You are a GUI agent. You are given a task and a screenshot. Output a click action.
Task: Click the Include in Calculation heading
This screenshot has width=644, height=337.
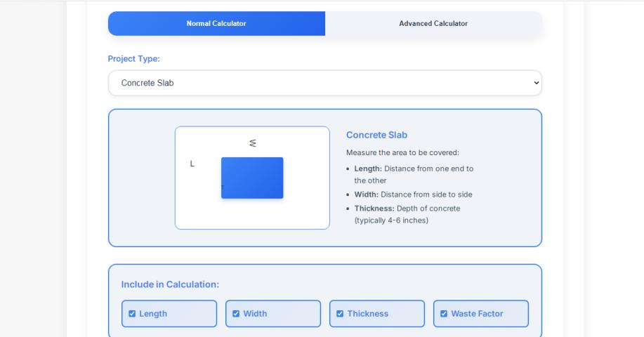(170, 284)
